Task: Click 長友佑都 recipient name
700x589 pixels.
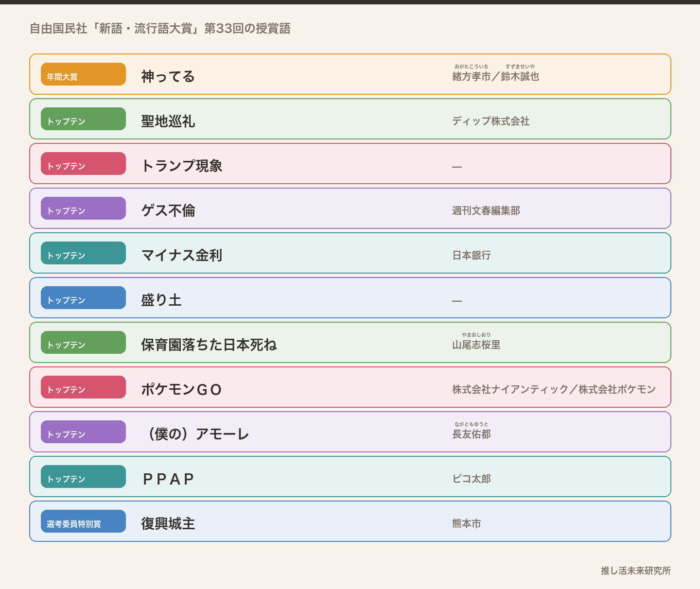Action: (x=471, y=434)
